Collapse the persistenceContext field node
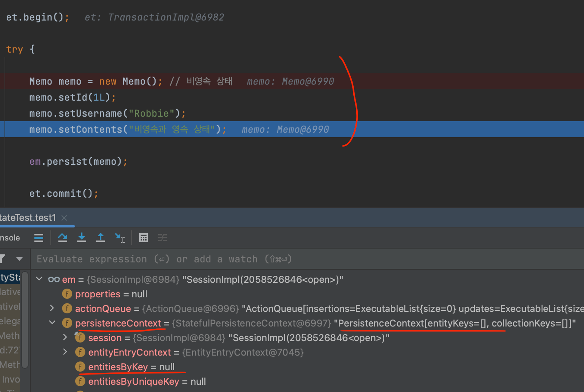The width and height of the screenshot is (584, 392). 52,323
